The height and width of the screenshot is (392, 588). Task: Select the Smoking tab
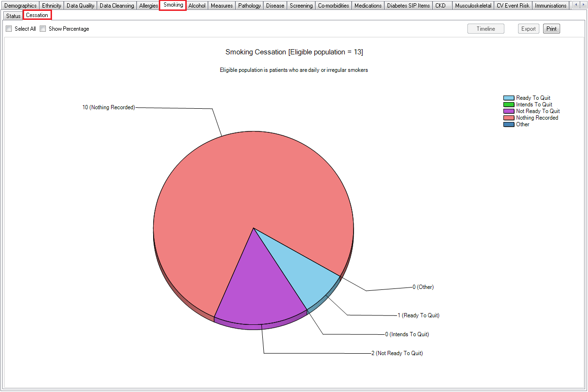173,5
